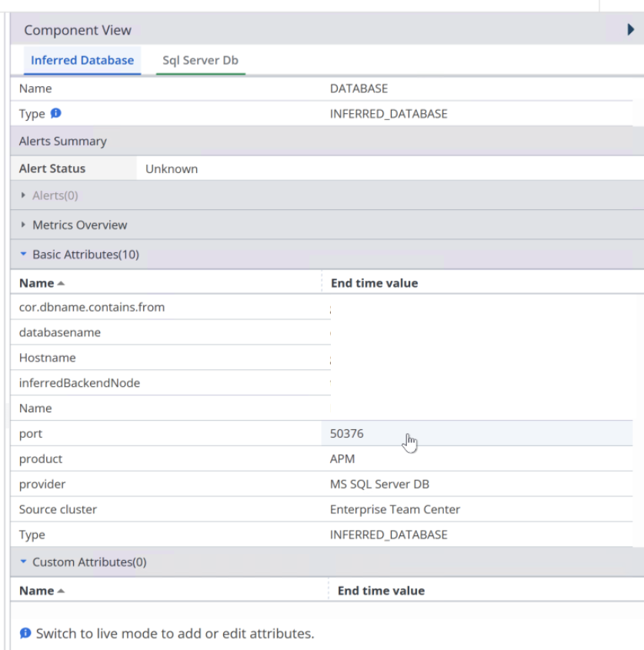Expand the Alerts(0) section
The image size is (644, 650).
coord(55,195)
